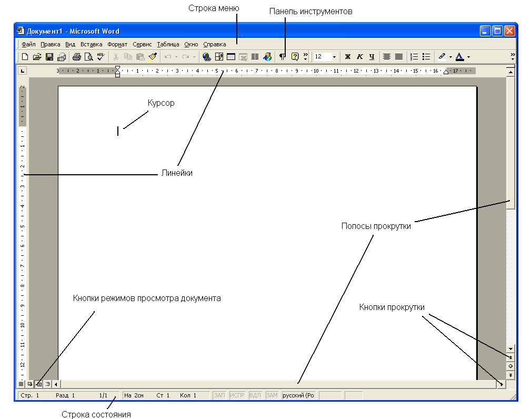Select the Format Painter brush
The height and width of the screenshot is (419, 532).
(153, 57)
